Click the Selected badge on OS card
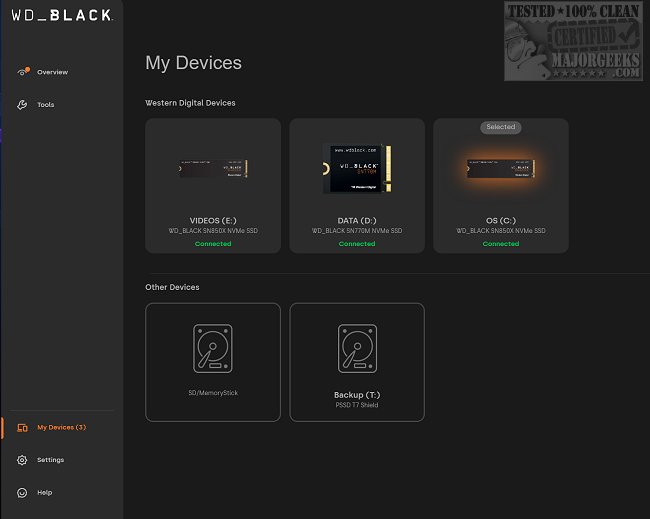Image resolution: width=650 pixels, height=519 pixels. [x=501, y=127]
